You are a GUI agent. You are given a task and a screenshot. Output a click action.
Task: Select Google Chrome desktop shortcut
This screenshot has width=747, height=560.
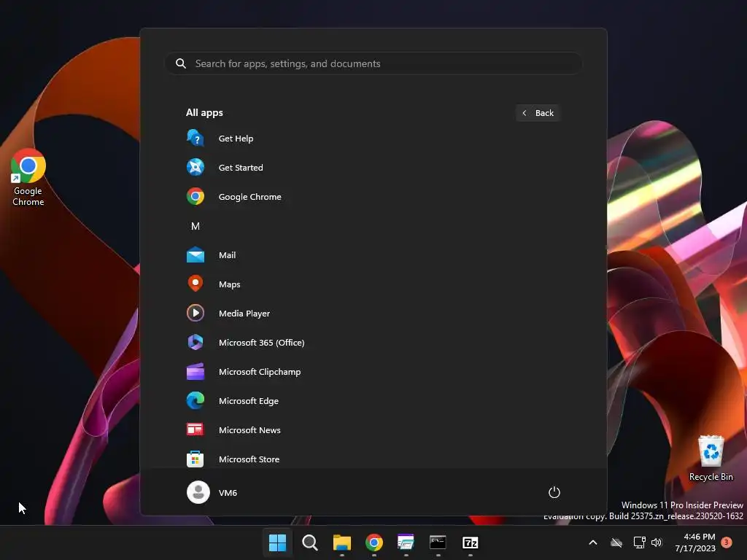click(28, 177)
